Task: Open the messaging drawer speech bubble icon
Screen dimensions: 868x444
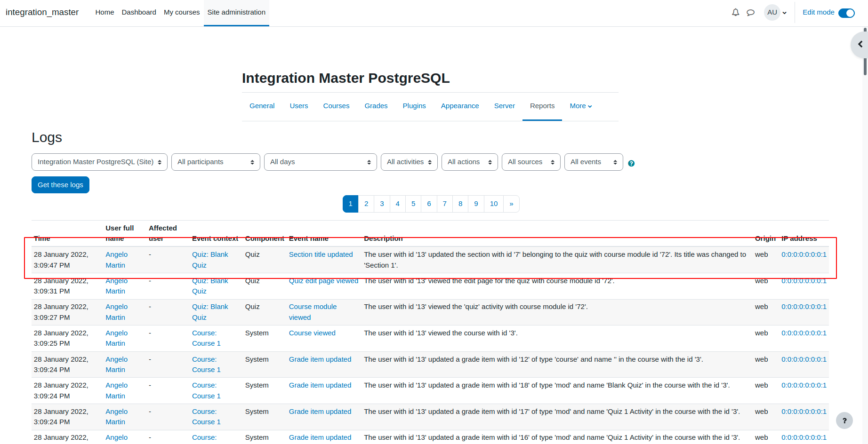Action: [751, 13]
